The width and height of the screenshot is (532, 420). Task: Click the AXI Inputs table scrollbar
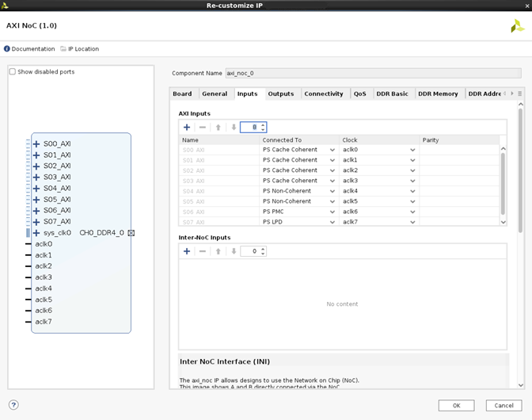coord(503,183)
